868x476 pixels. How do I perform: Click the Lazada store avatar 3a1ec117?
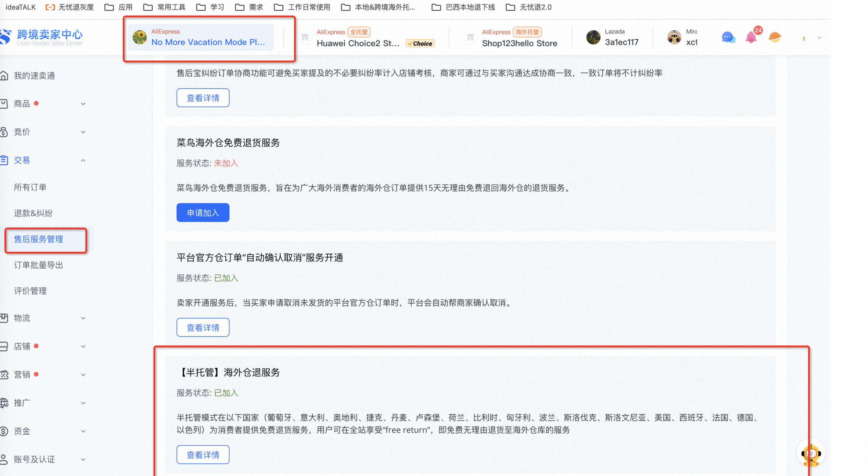click(593, 37)
